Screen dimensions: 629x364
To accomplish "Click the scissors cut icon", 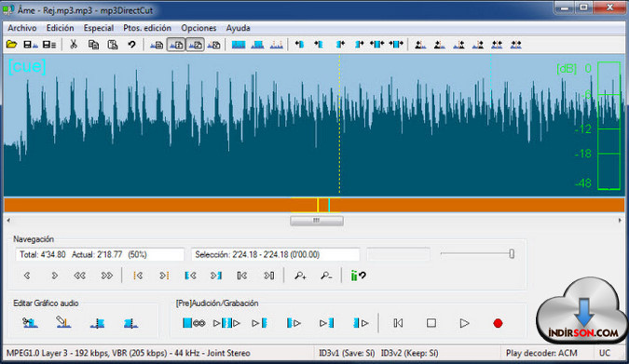I will pyautogui.click(x=74, y=45).
